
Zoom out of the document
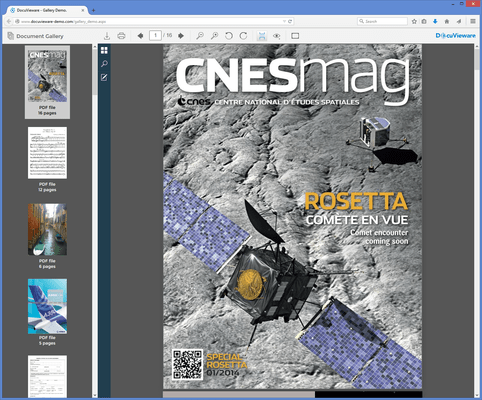click(200, 36)
